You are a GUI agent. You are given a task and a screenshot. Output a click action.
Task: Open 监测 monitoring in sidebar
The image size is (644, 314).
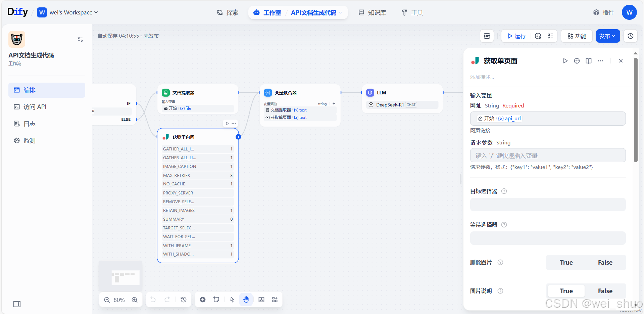[47, 140]
